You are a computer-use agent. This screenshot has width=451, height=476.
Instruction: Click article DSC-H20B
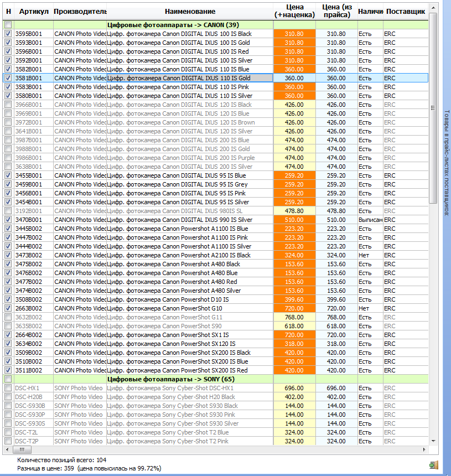(x=34, y=397)
